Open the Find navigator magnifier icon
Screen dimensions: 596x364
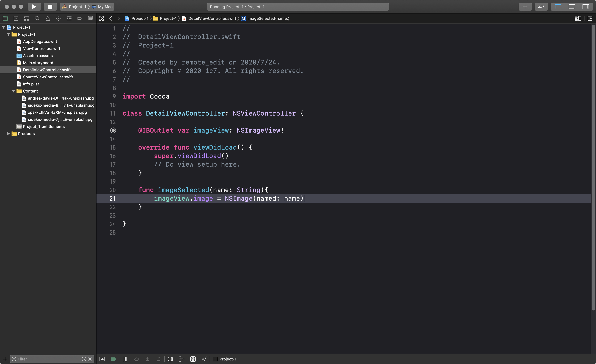point(37,18)
